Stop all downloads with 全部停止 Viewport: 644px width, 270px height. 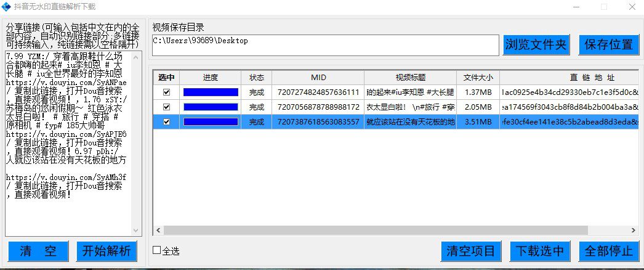[609, 251]
